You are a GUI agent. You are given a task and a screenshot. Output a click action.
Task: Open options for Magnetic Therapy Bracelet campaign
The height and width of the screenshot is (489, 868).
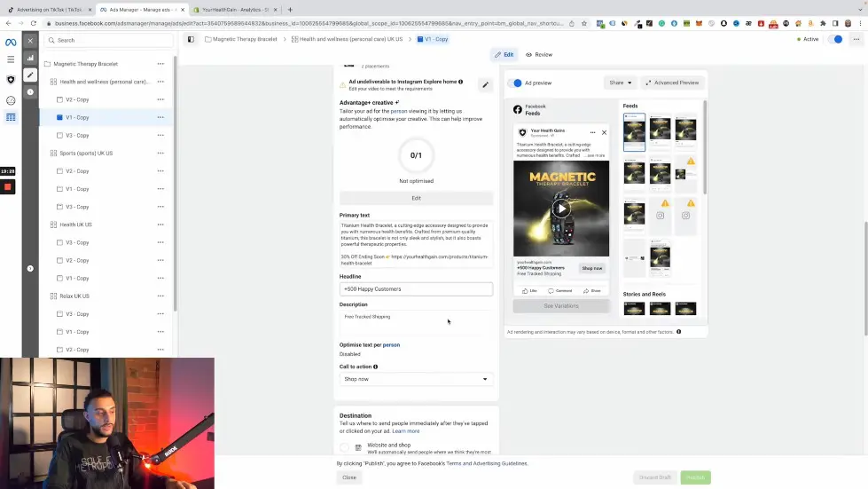tap(160, 64)
